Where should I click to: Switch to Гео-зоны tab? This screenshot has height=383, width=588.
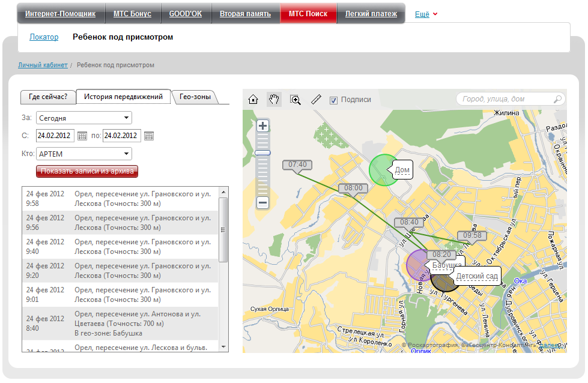(x=195, y=97)
